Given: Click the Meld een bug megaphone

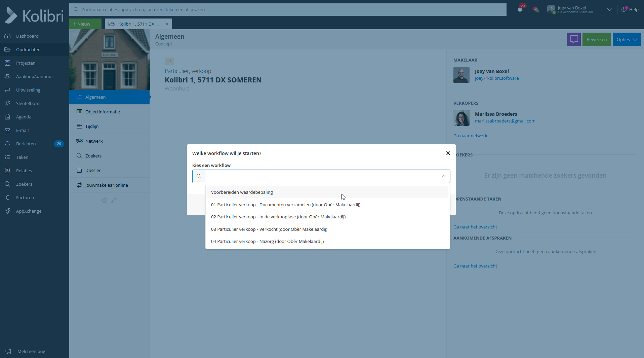Looking at the screenshot, I should pyautogui.click(x=8, y=351).
